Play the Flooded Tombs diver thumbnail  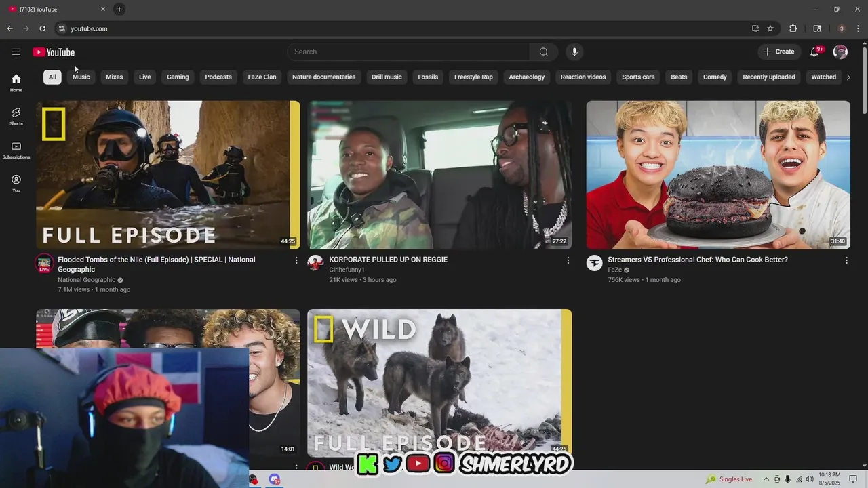[168, 175]
